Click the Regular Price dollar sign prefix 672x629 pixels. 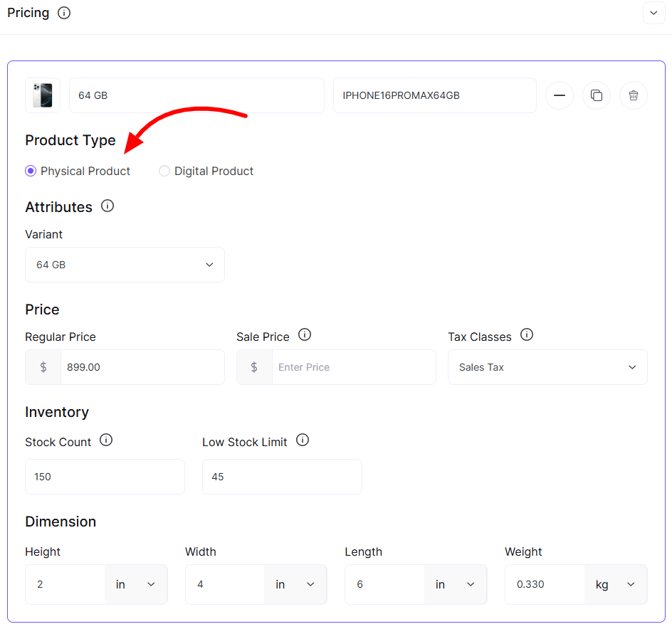43,367
